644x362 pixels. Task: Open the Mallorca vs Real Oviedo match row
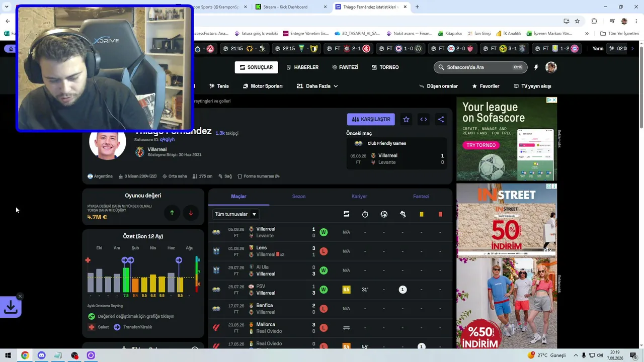tap(330, 328)
